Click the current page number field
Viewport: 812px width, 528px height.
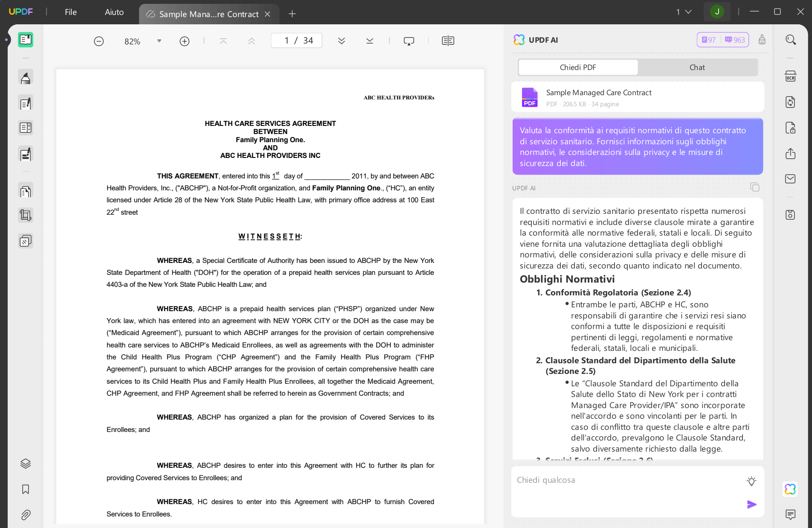[286, 41]
